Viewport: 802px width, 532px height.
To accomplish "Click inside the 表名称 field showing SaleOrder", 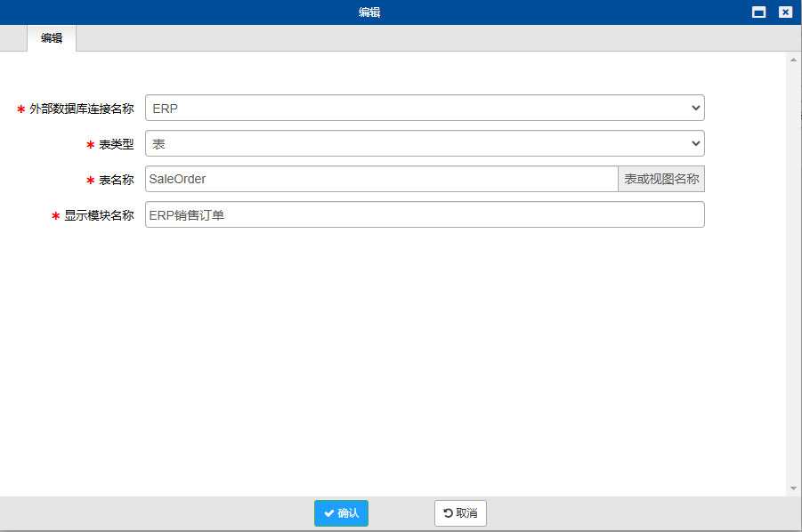I will [x=374, y=179].
